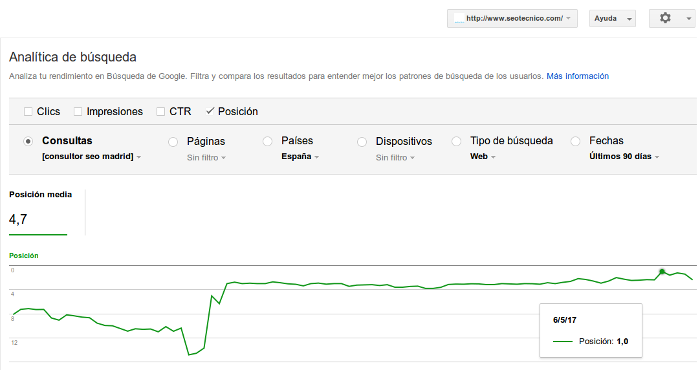Screen dimensions: 700x370
Task: Click the tooltip showing Posición: 1,0
Action: click(x=591, y=331)
